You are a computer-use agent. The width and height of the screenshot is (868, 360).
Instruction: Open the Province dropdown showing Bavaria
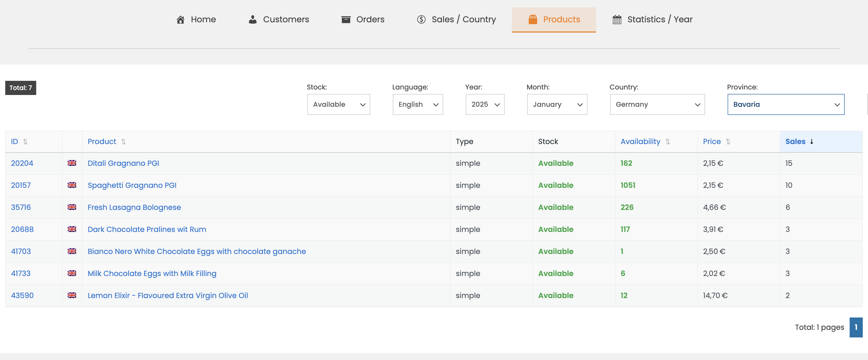pyautogui.click(x=785, y=104)
